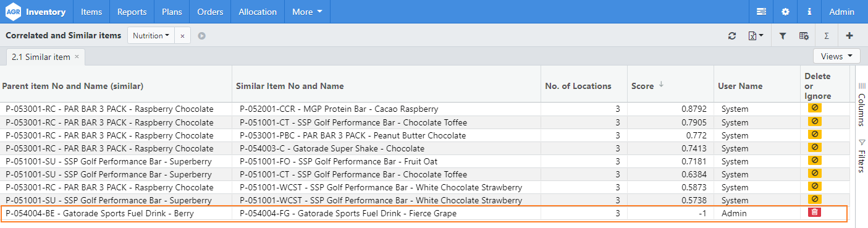Remove the Nutrition filter with x
868x228 pixels.
coord(182,36)
